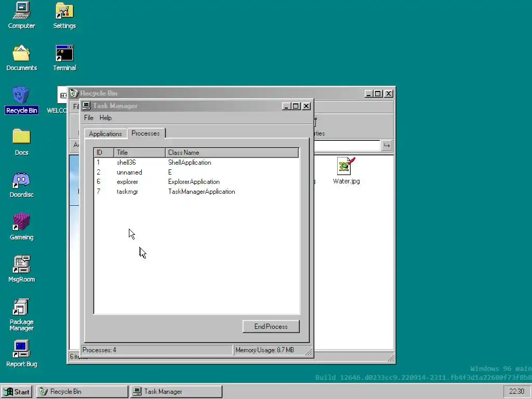
Task: Open the File menu in Task Manager
Action: 88,118
